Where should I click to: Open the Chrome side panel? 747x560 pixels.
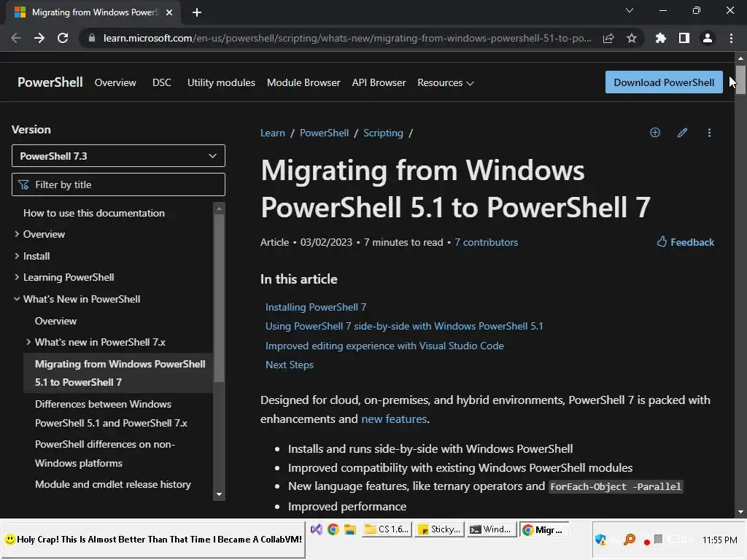684,38
